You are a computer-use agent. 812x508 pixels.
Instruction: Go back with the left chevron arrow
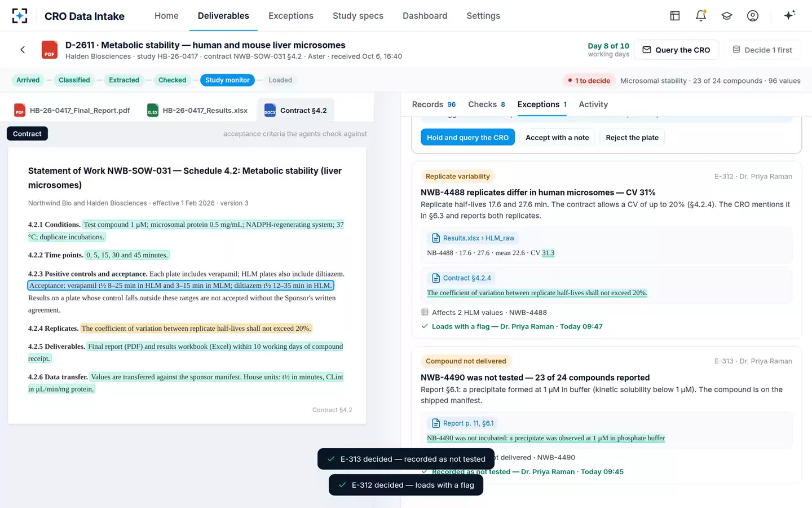[x=23, y=50]
